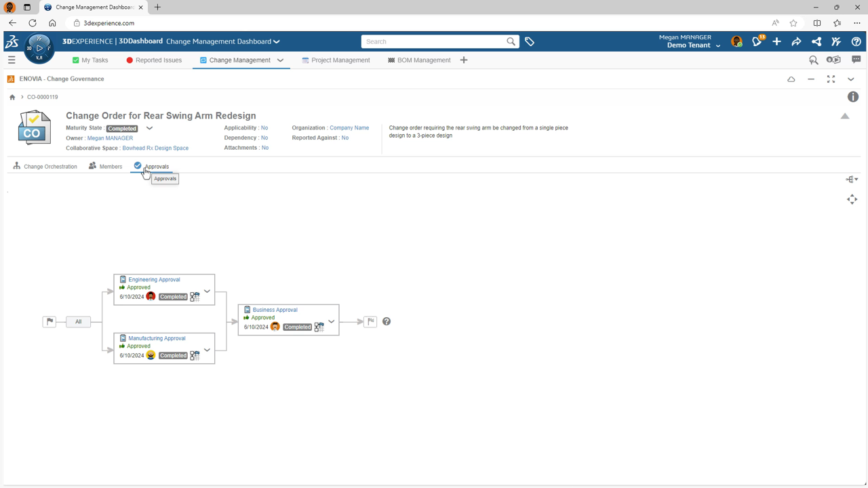Click the home breadcrumb icon
Screen dimensions: 868x488
coord(12,97)
